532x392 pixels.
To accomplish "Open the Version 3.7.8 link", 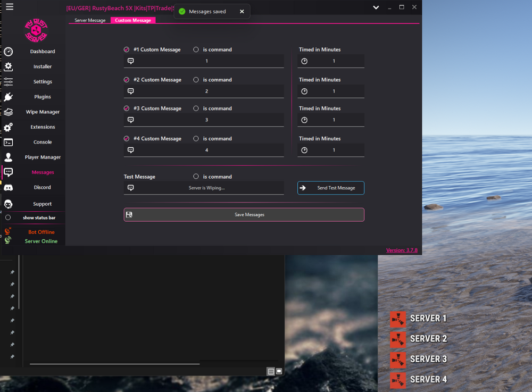I will [402, 250].
